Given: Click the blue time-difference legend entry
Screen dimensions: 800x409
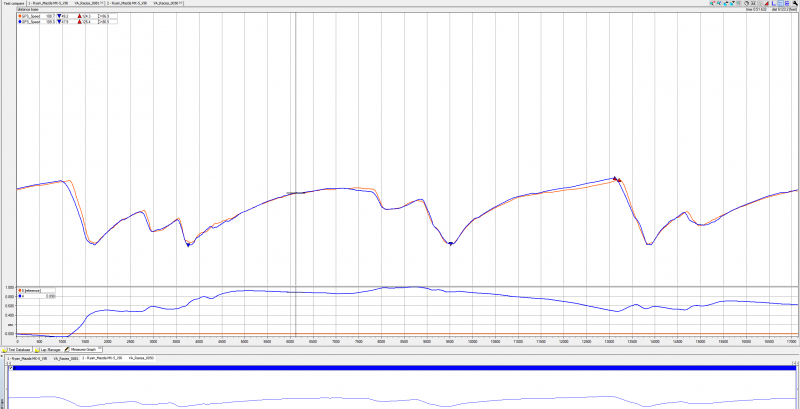Looking at the screenshot, I should (x=37, y=296).
